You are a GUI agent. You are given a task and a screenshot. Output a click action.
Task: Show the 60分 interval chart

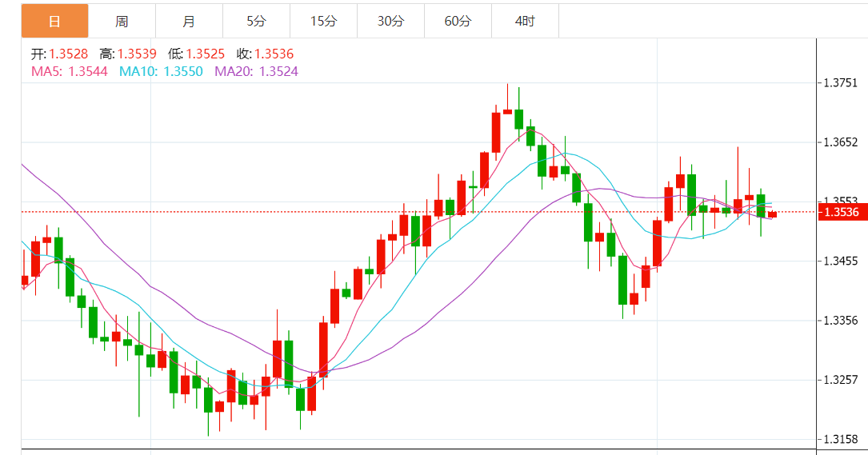458,22
